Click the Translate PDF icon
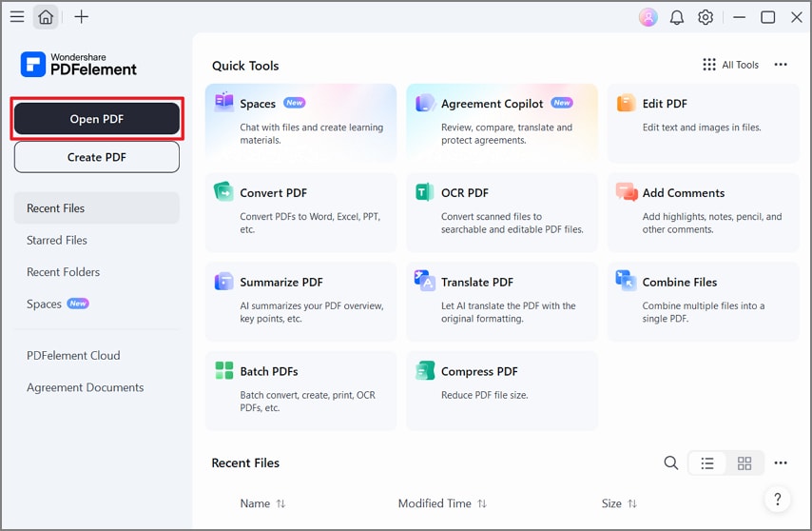The image size is (812, 531). [425, 281]
